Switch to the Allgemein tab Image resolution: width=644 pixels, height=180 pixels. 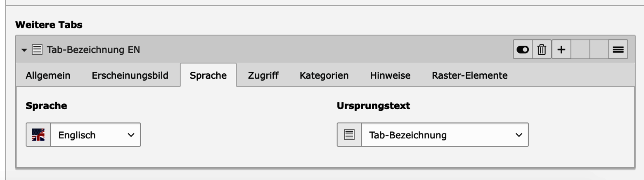pos(48,75)
